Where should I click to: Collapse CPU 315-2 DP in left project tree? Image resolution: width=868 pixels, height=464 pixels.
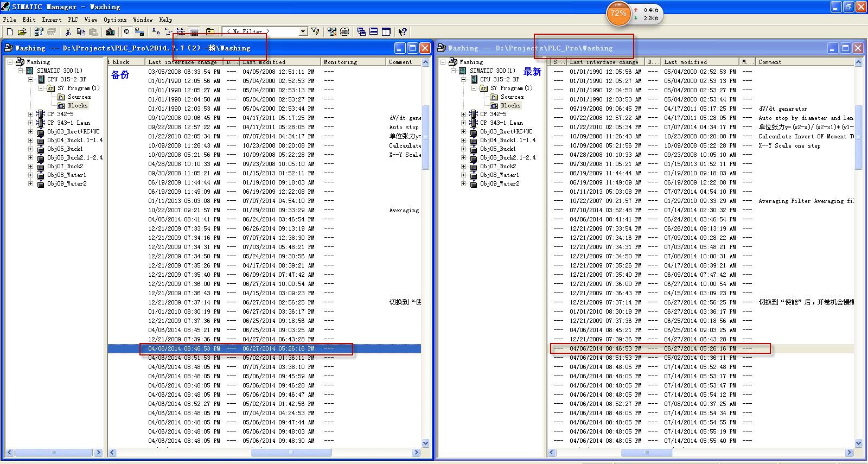click(31, 79)
